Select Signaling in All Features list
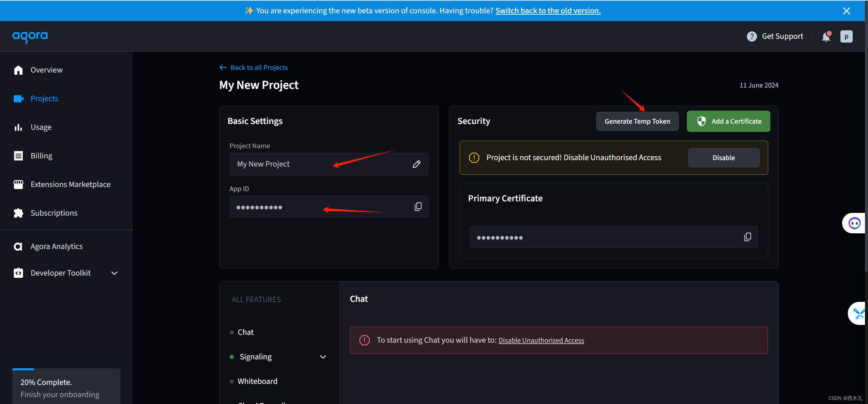Image resolution: width=868 pixels, height=404 pixels. pos(256,357)
